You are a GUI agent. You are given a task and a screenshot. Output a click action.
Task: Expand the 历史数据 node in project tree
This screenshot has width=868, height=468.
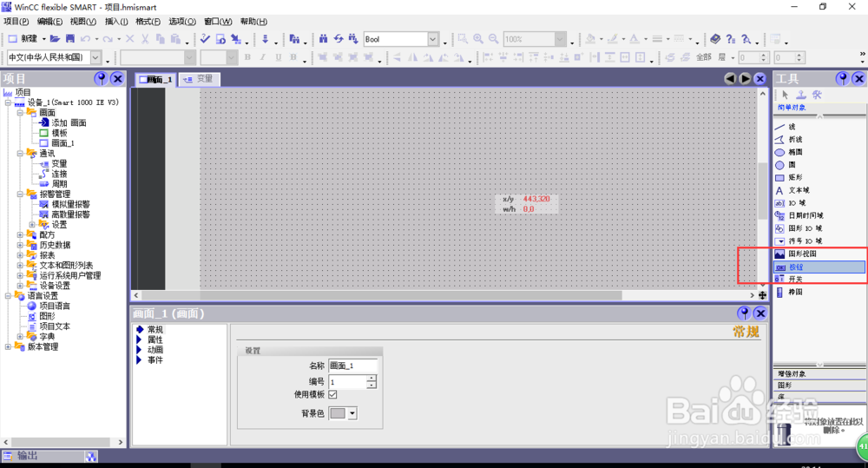pyautogui.click(x=20, y=245)
